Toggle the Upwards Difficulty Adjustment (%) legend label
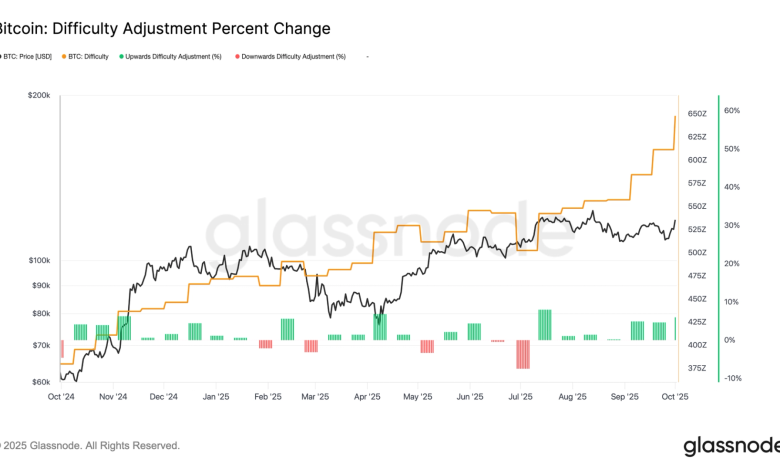This screenshot has width=780, height=470. point(170,56)
